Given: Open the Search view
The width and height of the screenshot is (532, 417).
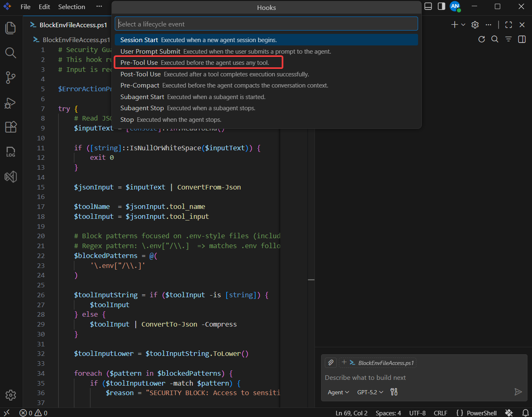Looking at the screenshot, I should click(x=10, y=53).
